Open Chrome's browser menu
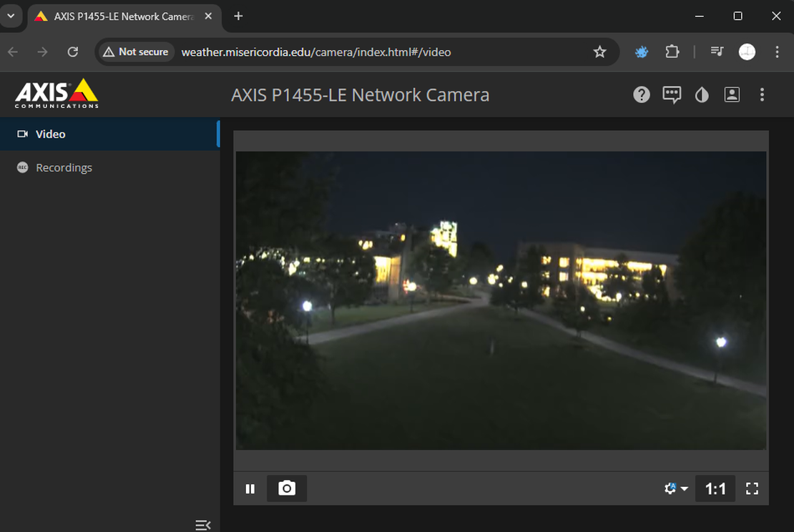This screenshot has width=794, height=532. pyautogui.click(x=777, y=51)
